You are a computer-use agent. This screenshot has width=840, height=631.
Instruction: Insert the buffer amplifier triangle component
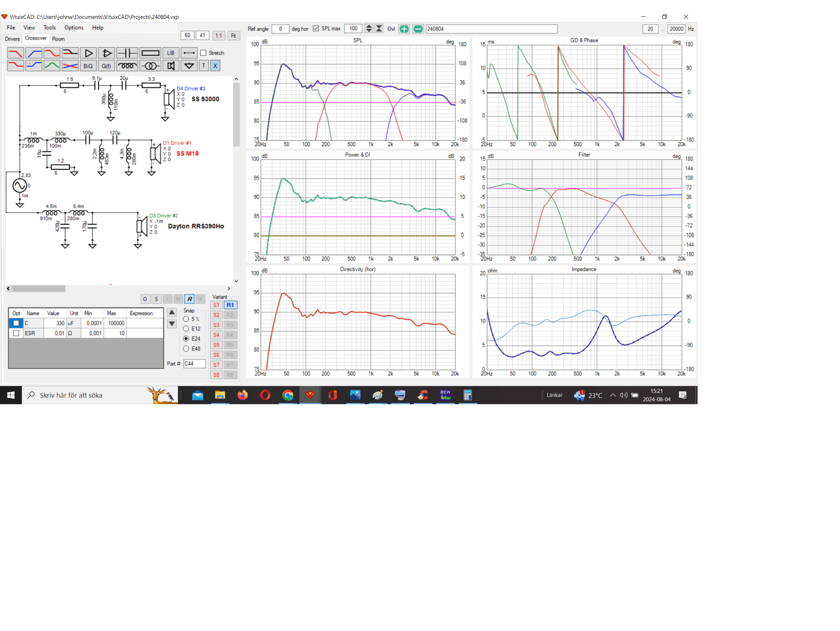coord(88,53)
